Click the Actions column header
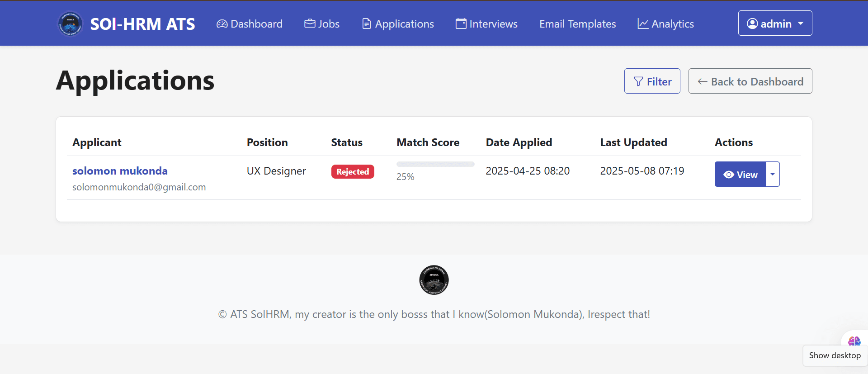The height and width of the screenshot is (374, 868). click(734, 142)
